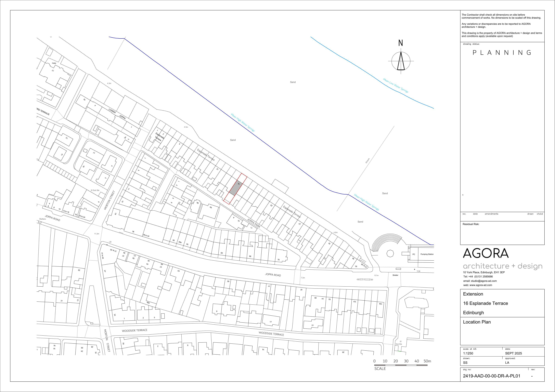
Task: Click the 'Location Plan' drawing title
Action: [477, 322]
